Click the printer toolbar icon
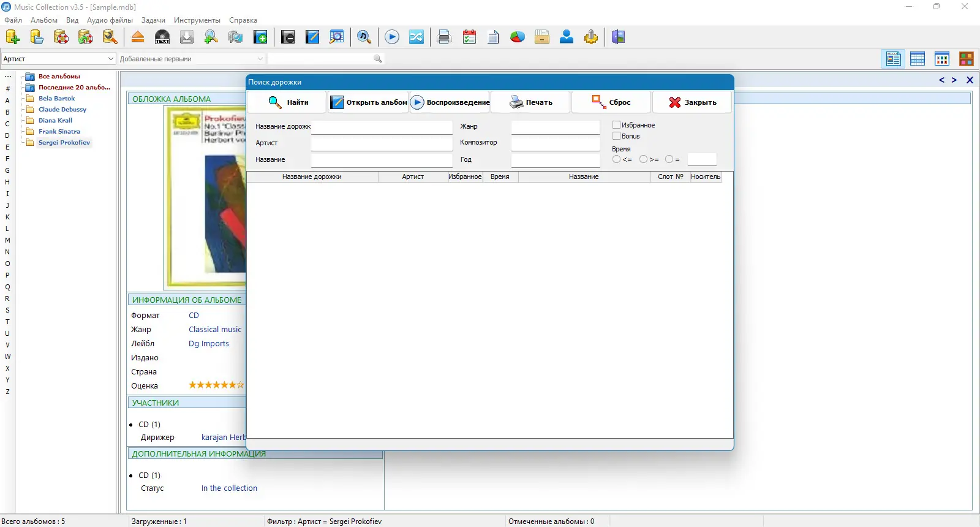980x527 pixels. (444, 37)
